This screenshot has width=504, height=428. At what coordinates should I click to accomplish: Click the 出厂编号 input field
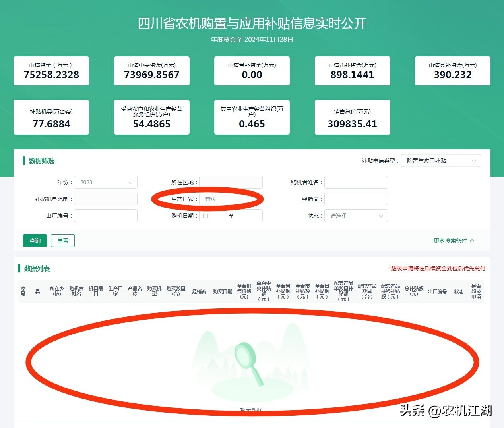pyautogui.click(x=106, y=216)
